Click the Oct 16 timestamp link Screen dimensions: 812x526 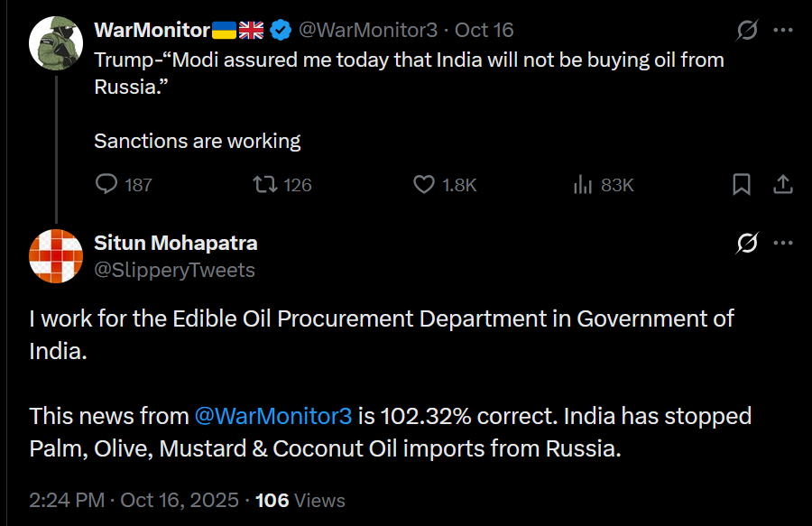484,31
